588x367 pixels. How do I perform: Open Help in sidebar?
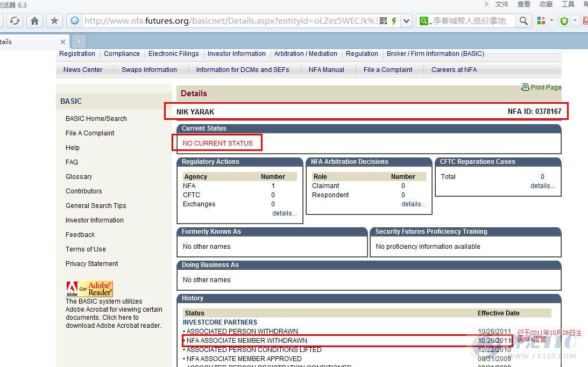tap(73, 148)
